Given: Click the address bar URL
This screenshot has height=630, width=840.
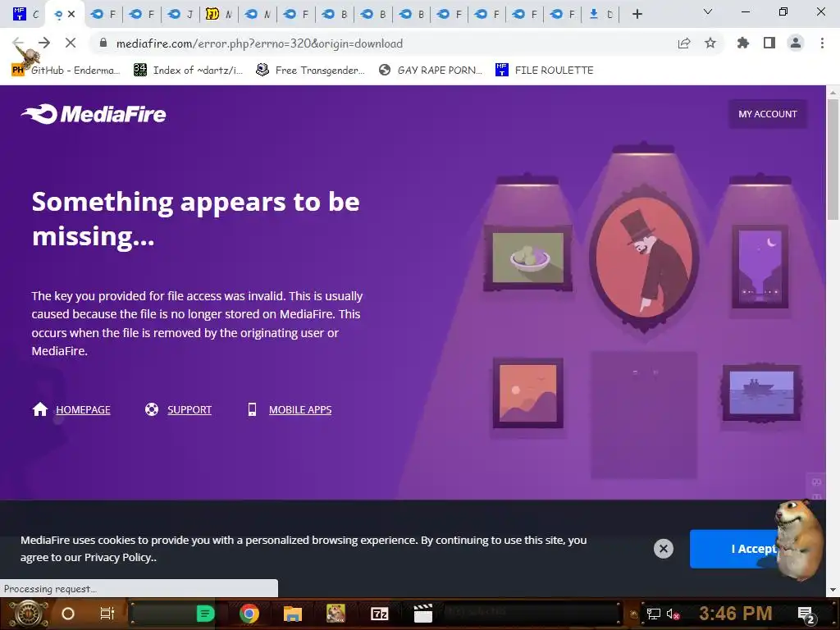Looking at the screenshot, I should point(259,43).
